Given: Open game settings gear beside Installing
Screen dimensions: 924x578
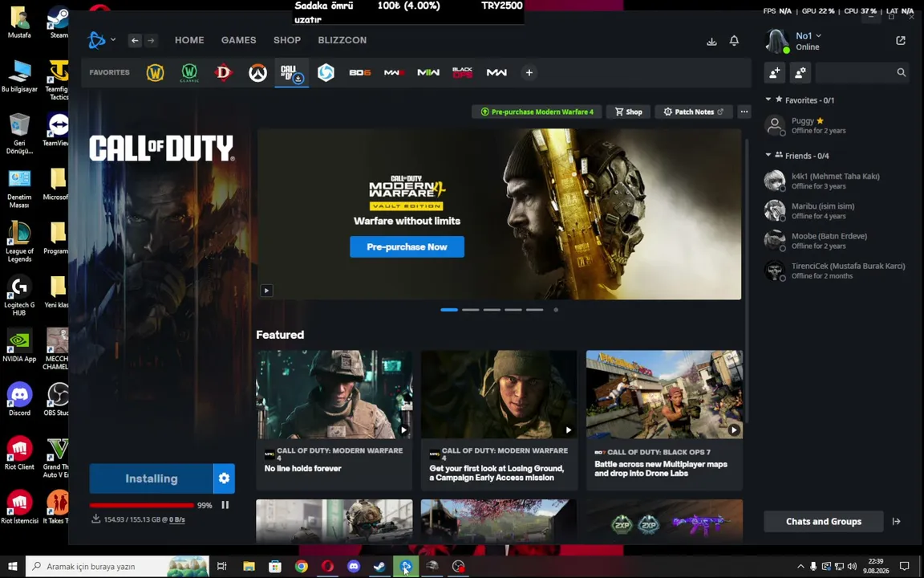Looking at the screenshot, I should point(224,478).
